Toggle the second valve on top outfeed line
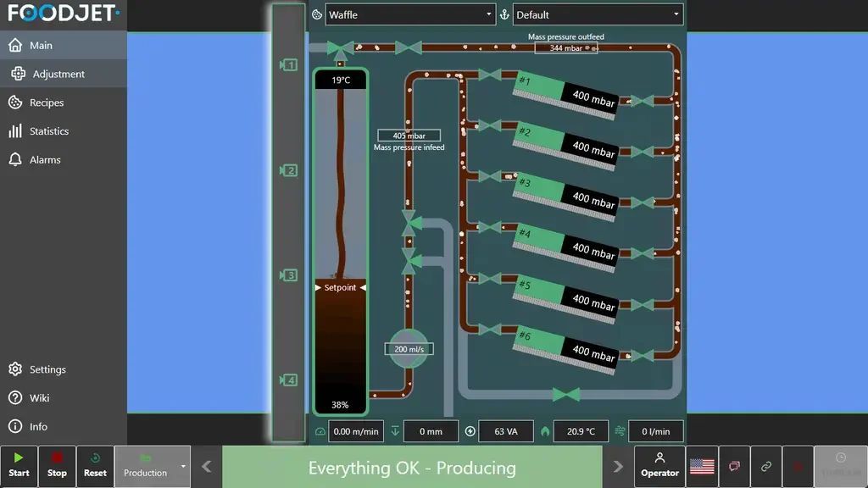The height and width of the screenshot is (488, 868). pyautogui.click(x=409, y=48)
